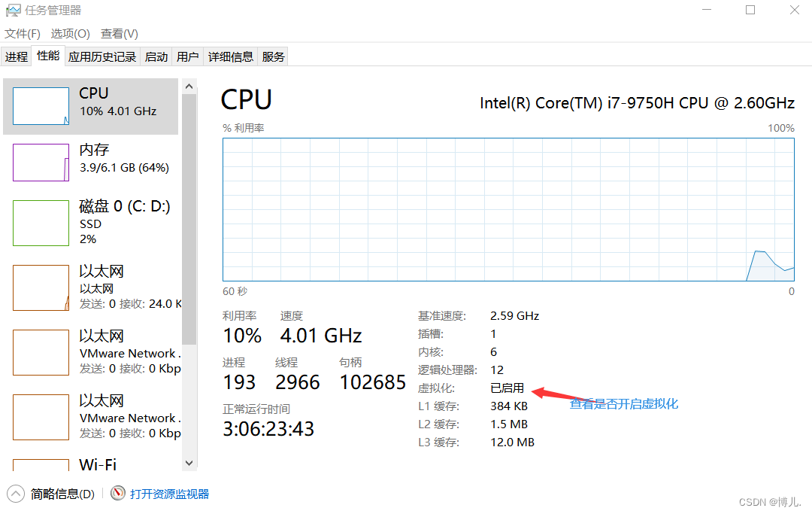Select the CPU mini graph thumbnail
Screen dimensions: 812x514
[41, 106]
